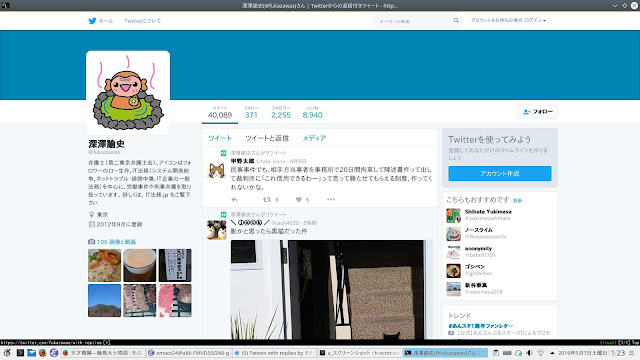Open the いいね 8,940 count
640x360 pixels.
tap(312, 113)
